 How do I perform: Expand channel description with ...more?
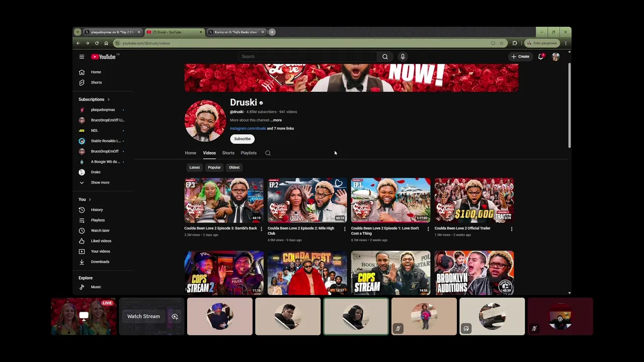(x=276, y=120)
